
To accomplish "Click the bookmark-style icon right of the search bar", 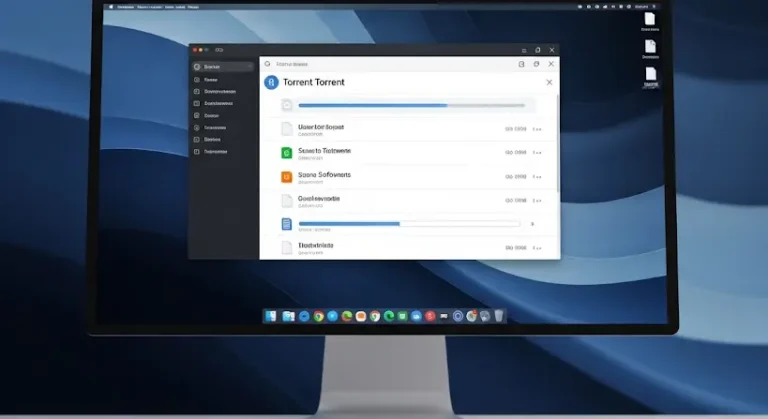I will [x=522, y=64].
